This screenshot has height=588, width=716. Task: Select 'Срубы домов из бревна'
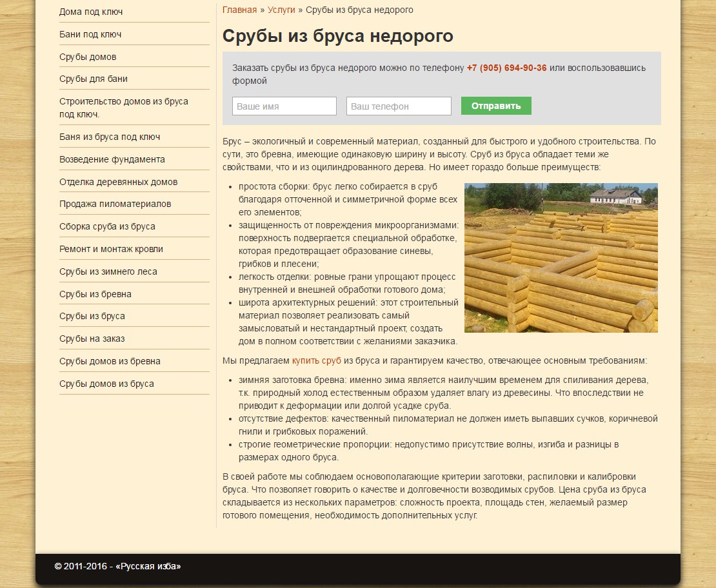[110, 361]
